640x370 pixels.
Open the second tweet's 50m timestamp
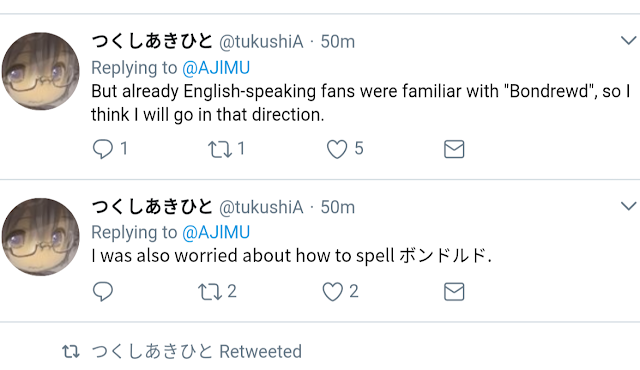[x=338, y=207]
